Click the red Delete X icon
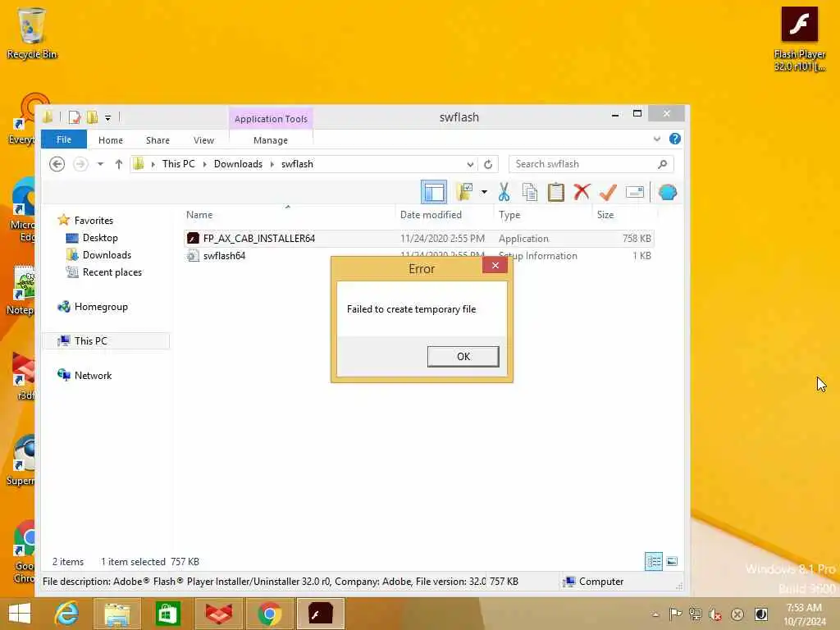840x630 pixels. (x=582, y=192)
